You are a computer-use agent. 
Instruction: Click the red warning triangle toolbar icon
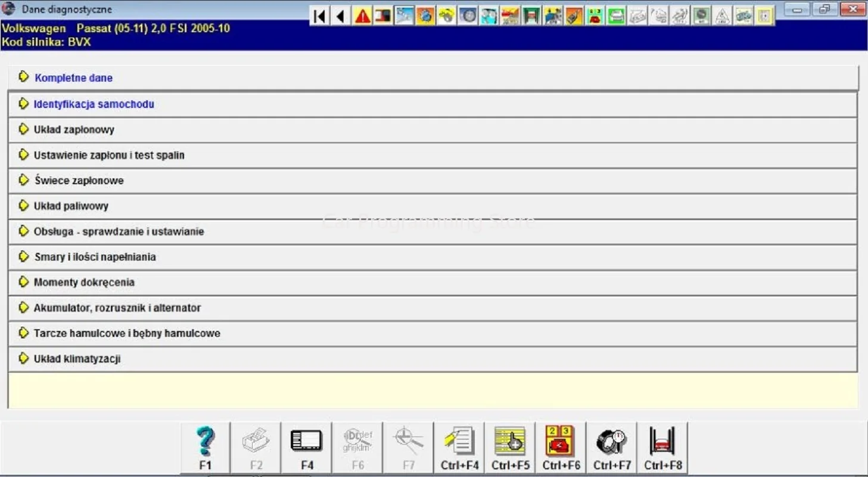click(x=362, y=14)
